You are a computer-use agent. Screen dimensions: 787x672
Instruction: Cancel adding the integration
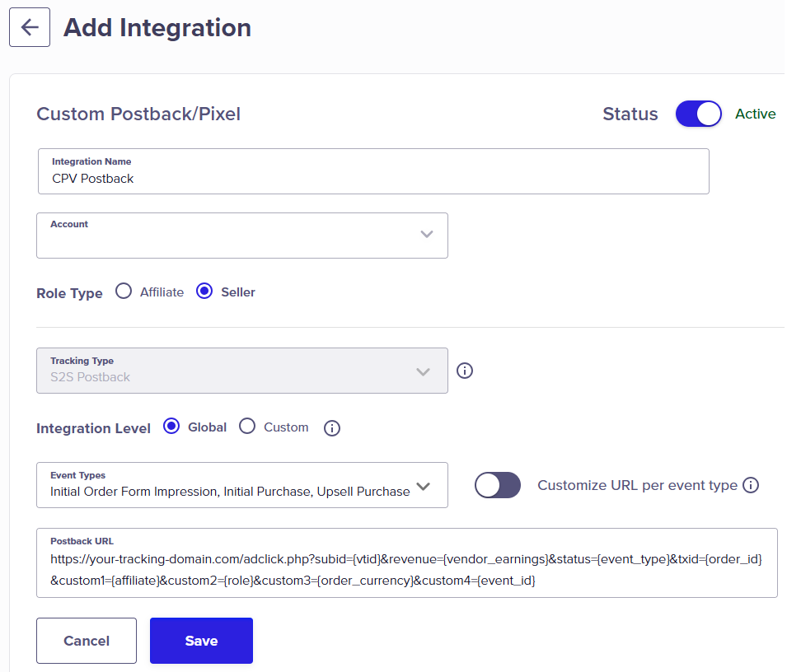pos(87,641)
